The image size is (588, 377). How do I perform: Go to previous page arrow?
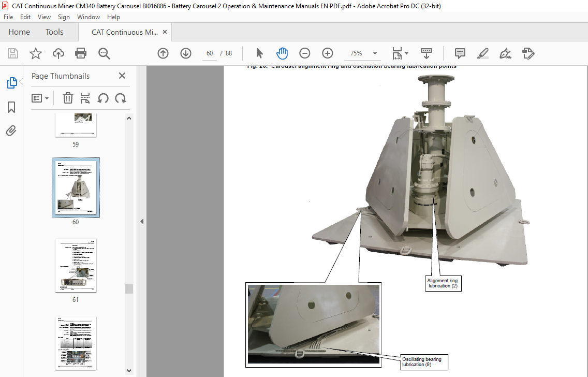(x=163, y=53)
